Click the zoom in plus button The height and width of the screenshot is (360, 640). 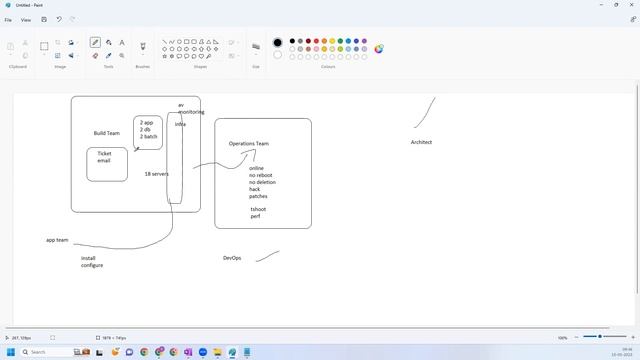click(x=633, y=337)
